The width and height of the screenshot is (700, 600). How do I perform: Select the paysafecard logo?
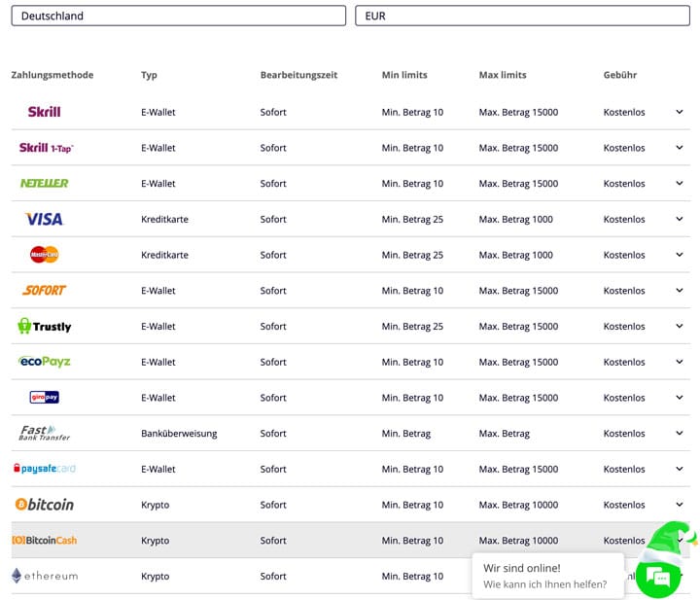click(44, 469)
